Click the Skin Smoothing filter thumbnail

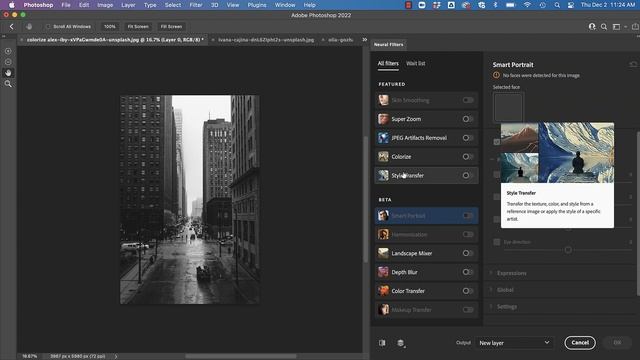[383, 100]
